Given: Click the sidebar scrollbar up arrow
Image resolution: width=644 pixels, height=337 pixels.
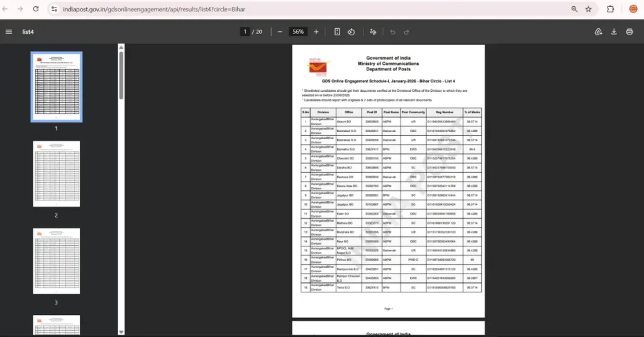Looking at the screenshot, I should pyautogui.click(x=121, y=48).
